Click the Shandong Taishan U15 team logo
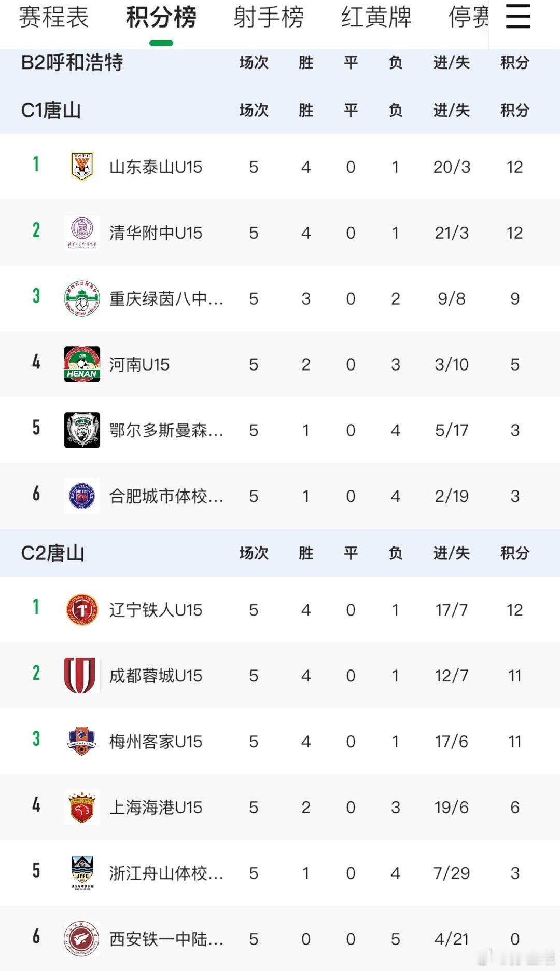The image size is (560, 971). coord(82,167)
